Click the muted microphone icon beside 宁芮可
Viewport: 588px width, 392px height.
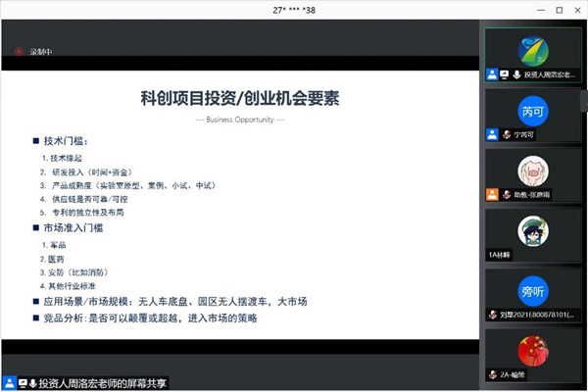[x=507, y=134]
